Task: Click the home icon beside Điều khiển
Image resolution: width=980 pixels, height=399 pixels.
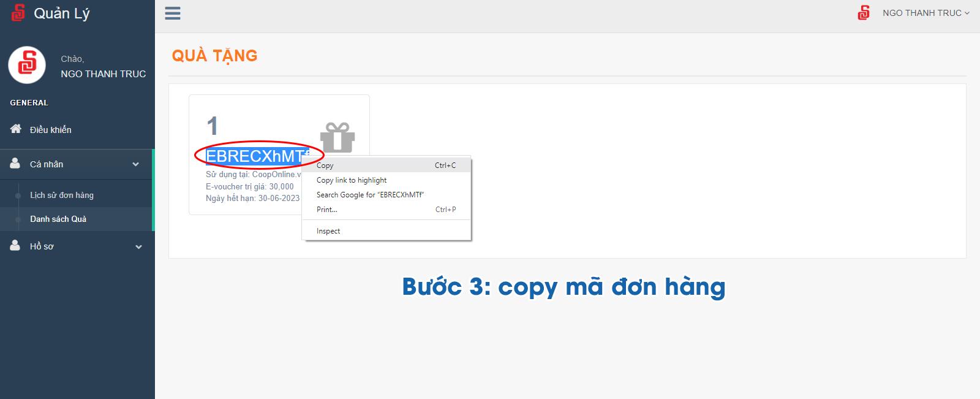Action: coord(16,129)
